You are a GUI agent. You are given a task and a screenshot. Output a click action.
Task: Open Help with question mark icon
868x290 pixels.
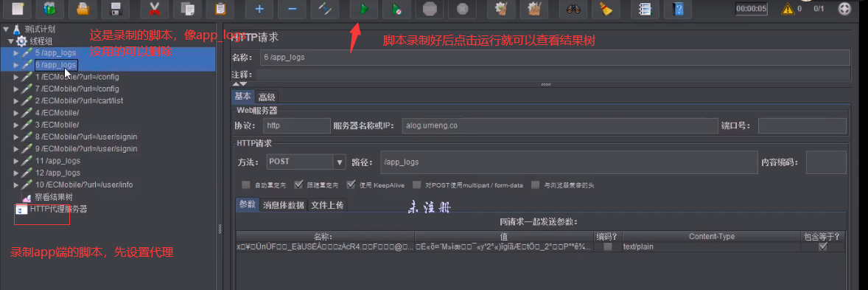(x=677, y=8)
